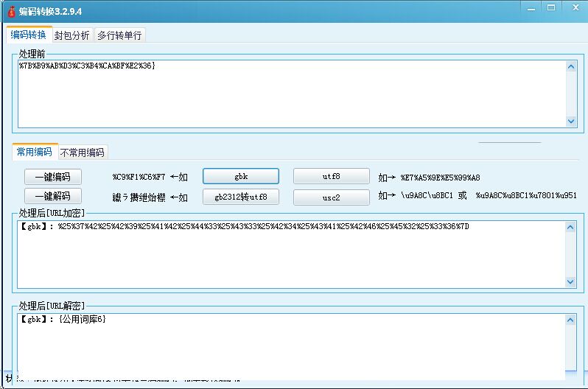588x389 pixels.
Task: Select the 多行转单行 tab
Action: coord(119,35)
